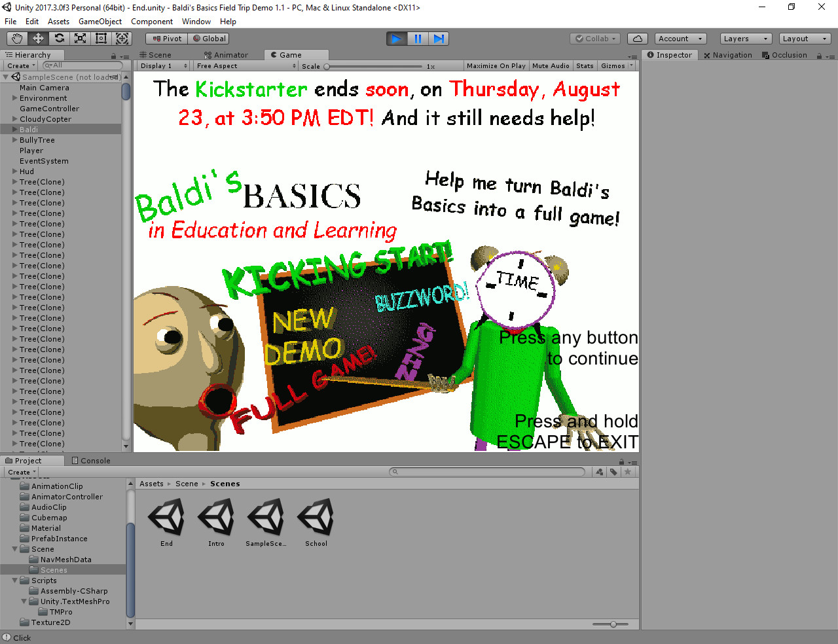838x644 pixels.
Task: Open the Free Aspect ratio dropdown
Action: (x=245, y=65)
